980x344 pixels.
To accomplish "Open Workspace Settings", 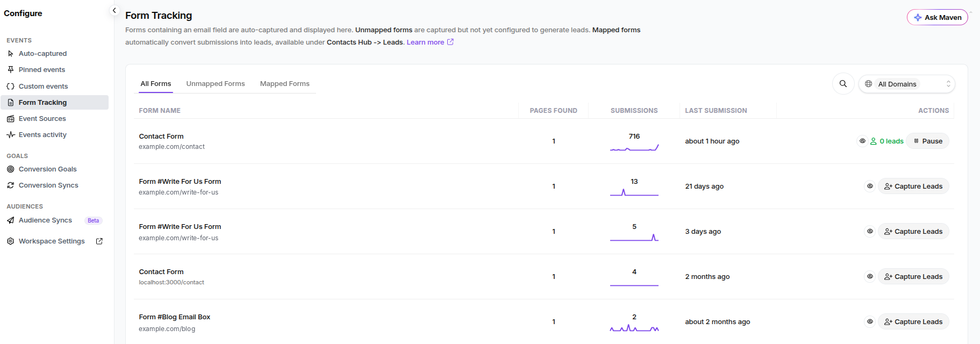I will click(52, 241).
